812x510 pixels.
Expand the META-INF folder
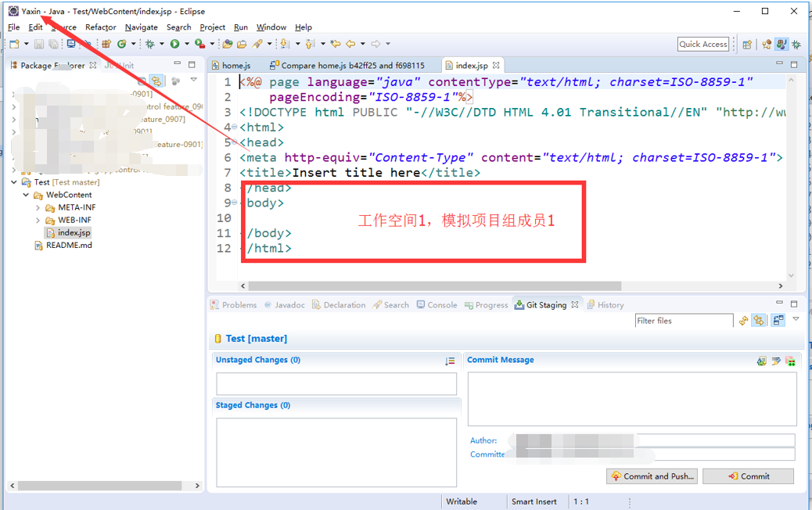click(x=38, y=207)
